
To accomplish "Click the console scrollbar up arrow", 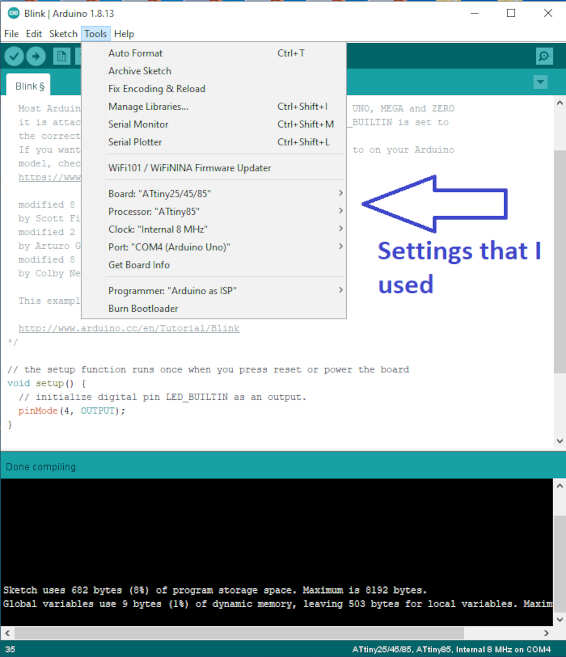I will 560,486.
